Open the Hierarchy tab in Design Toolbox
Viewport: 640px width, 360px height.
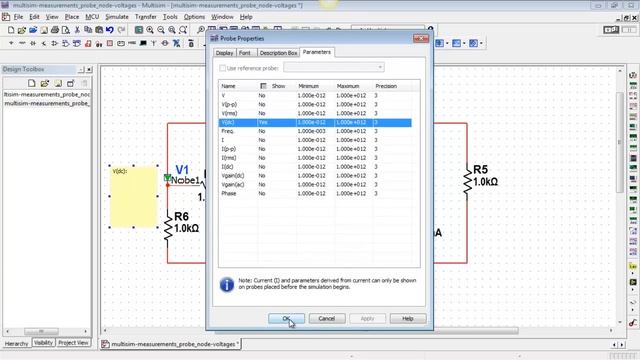point(16,343)
